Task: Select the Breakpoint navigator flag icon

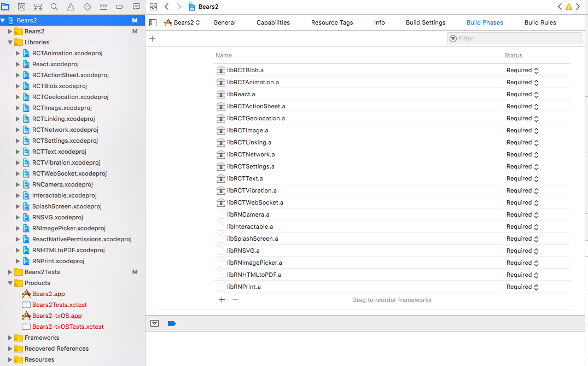Action: tap(119, 7)
